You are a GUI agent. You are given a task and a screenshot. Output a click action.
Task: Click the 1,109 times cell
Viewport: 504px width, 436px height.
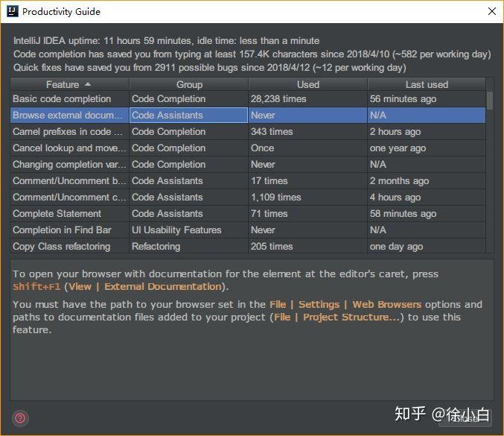coord(308,198)
